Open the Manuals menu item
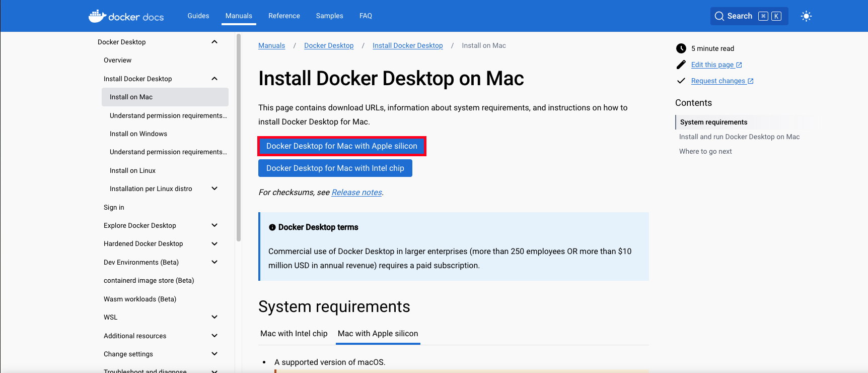The width and height of the screenshot is (868, 373). tap(239, 16)
